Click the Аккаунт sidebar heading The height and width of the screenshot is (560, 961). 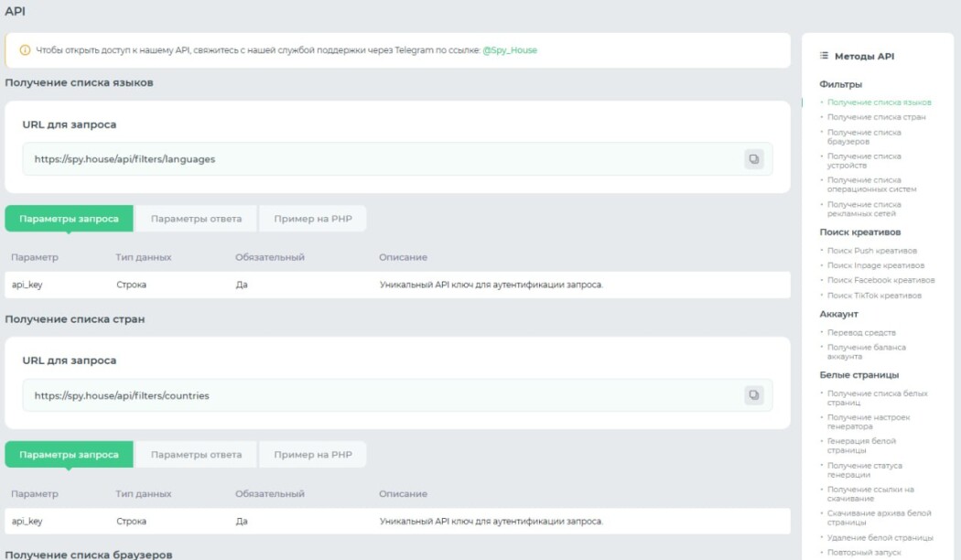coord(838,314)
